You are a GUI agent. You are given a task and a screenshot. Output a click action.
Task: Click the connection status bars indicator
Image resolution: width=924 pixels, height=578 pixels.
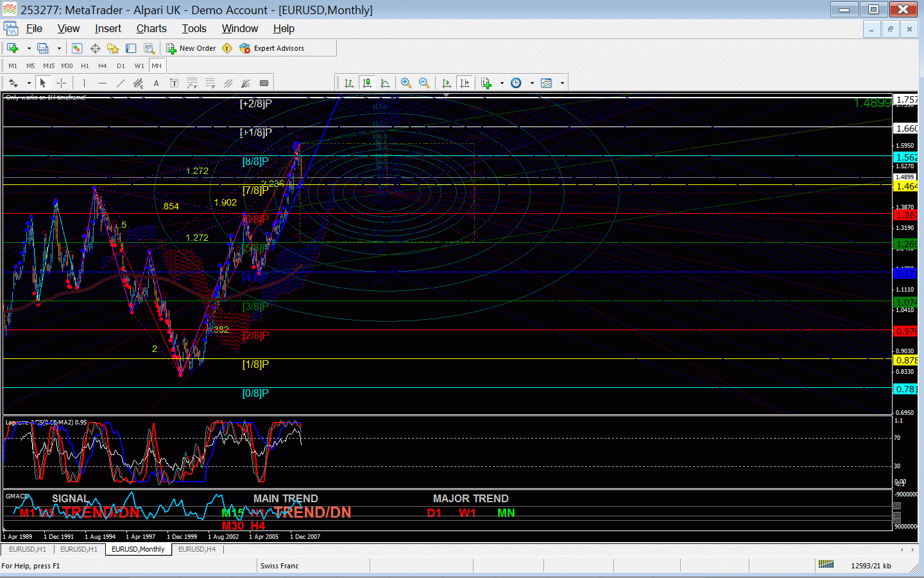click(826, 565)
